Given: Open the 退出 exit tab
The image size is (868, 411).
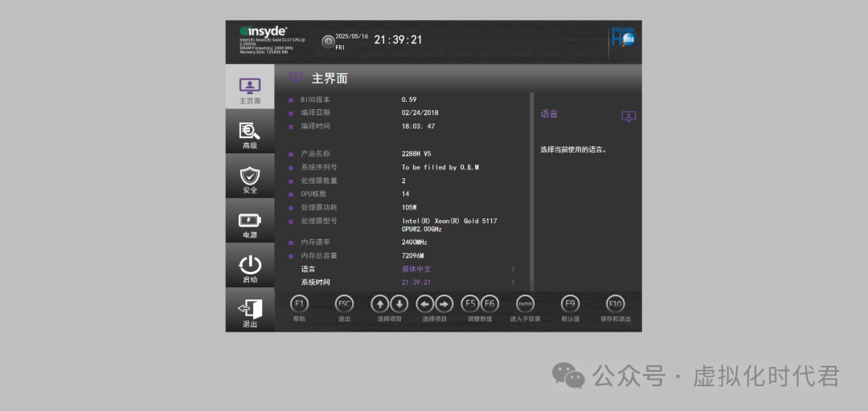Looking at the screenshot, I should tap(250, 310).
